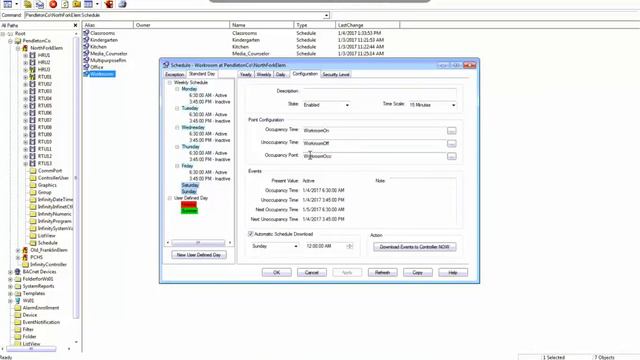Toggle Automatic Schedule Download checkbox
Viewport: 640px width, 360px height.
[251, 234]
